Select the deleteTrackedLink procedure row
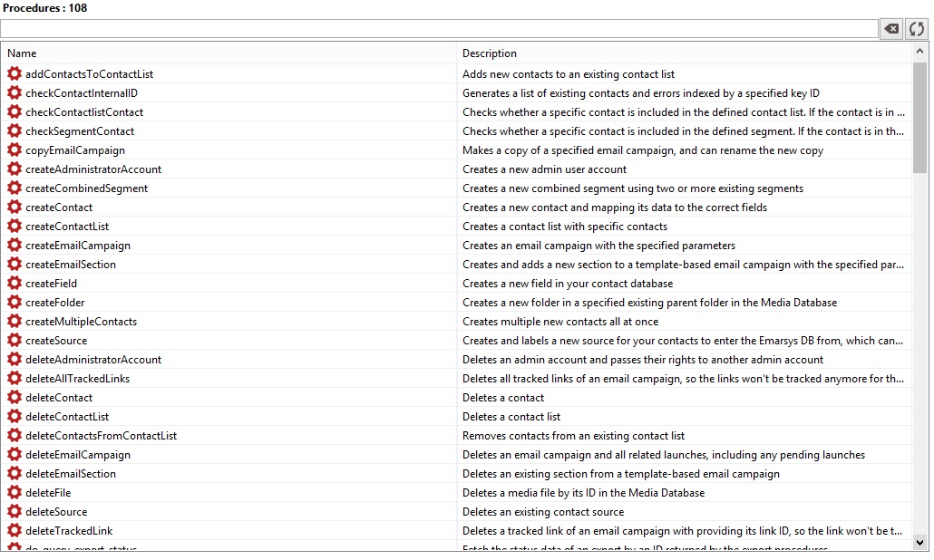Image resolution: width=934 pixels, height=560 pixels. click(69, 531)
